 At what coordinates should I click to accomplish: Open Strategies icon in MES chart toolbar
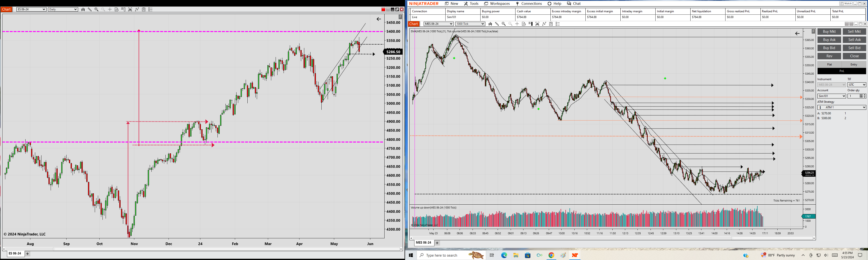coord(544,24)
